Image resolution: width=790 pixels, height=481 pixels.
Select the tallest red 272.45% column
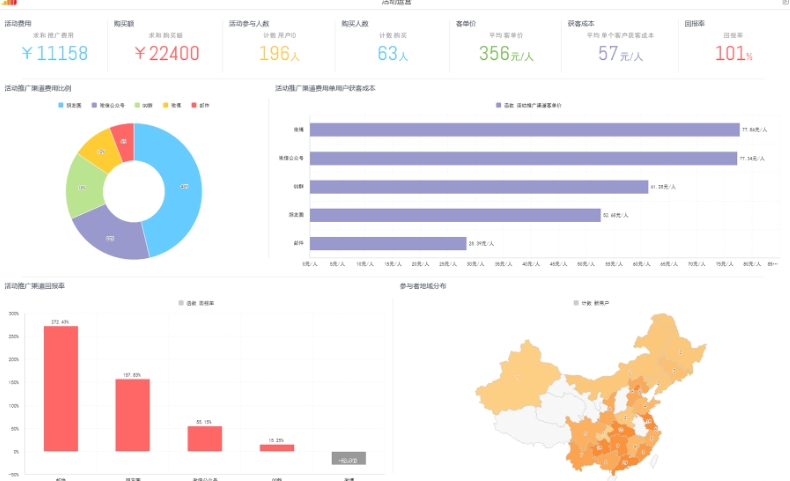pos(61,388)
